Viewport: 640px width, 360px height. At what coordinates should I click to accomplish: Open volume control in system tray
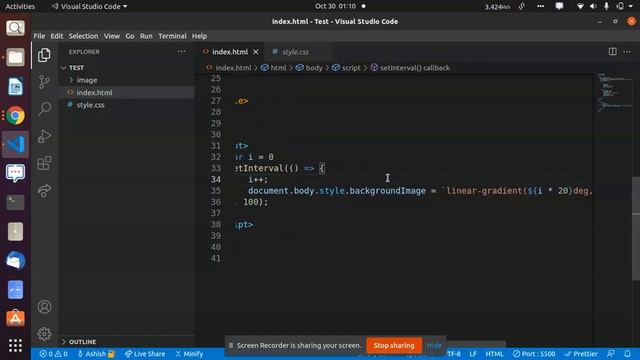tap(593, 6)
